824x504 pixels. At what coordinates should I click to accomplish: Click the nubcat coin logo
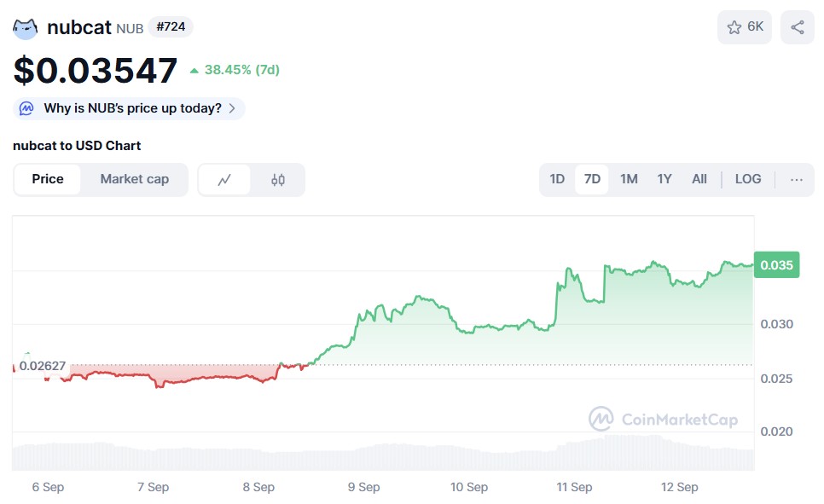click(26, 26)
